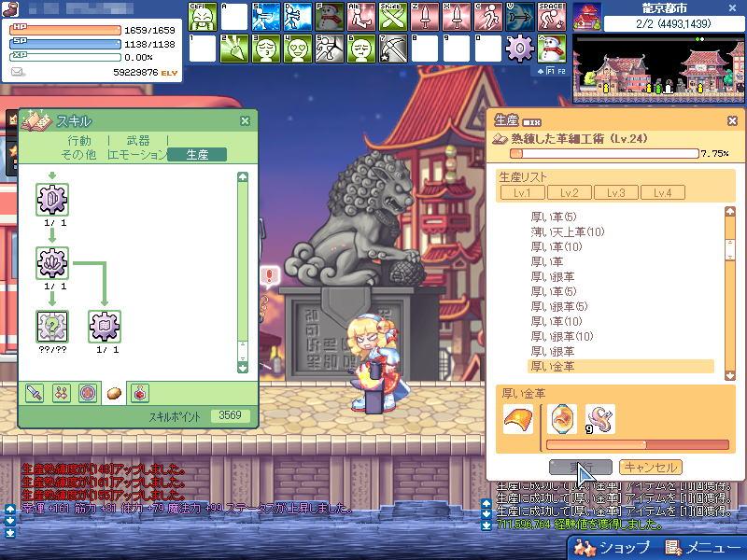Select the 生産 skill tab
The width and height of the screenshot is (747, 560).
coord(197,155)
